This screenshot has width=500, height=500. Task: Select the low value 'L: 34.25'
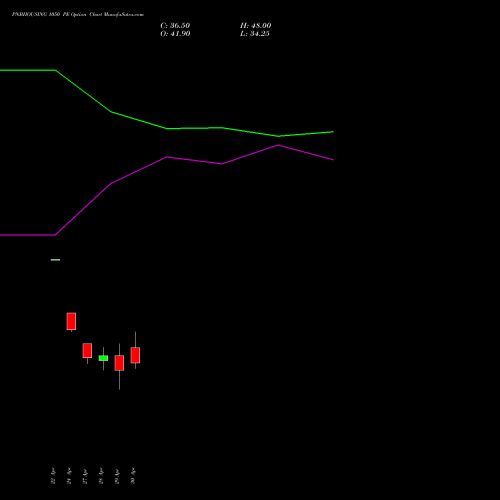point(255,34)
